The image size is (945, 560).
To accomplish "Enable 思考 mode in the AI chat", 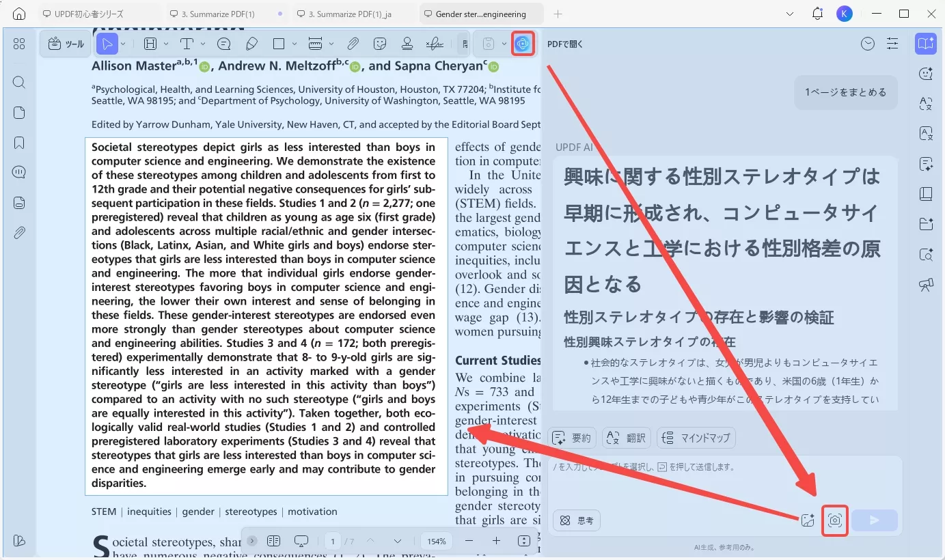I will click(x=577, y=520).
